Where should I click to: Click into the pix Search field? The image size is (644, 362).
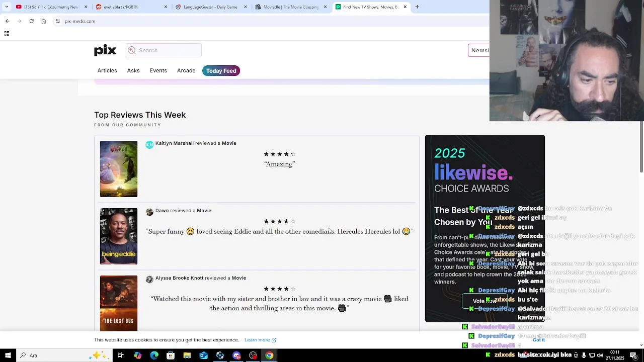[163, 50]
